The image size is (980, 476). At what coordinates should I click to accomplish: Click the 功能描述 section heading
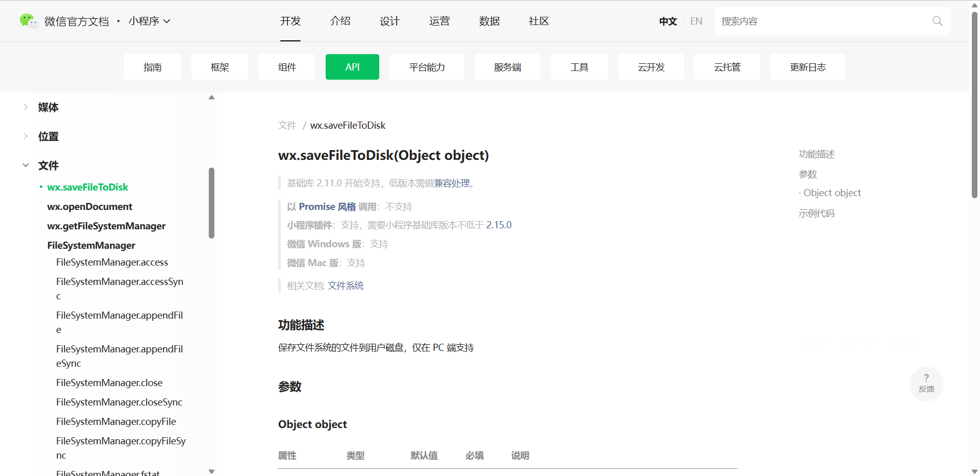[301, 325]
